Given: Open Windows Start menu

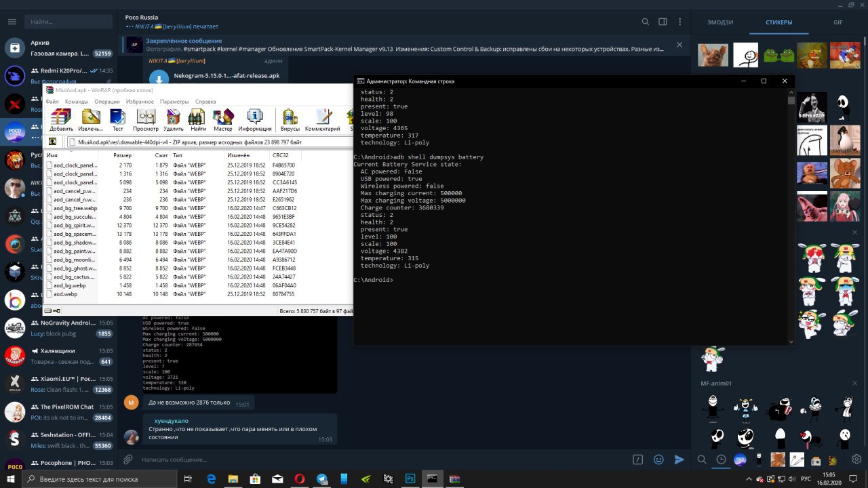Looking at the screenshot, I should [x=11, y=479].
